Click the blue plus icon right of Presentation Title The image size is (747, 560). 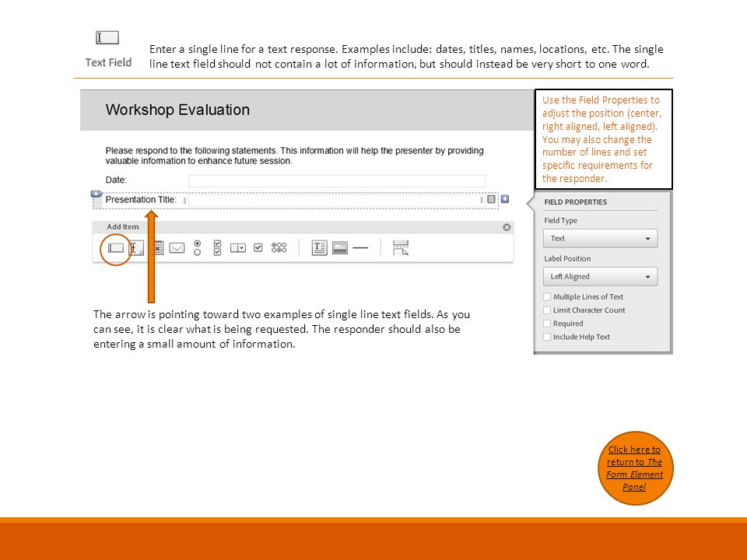pos(505,199)
